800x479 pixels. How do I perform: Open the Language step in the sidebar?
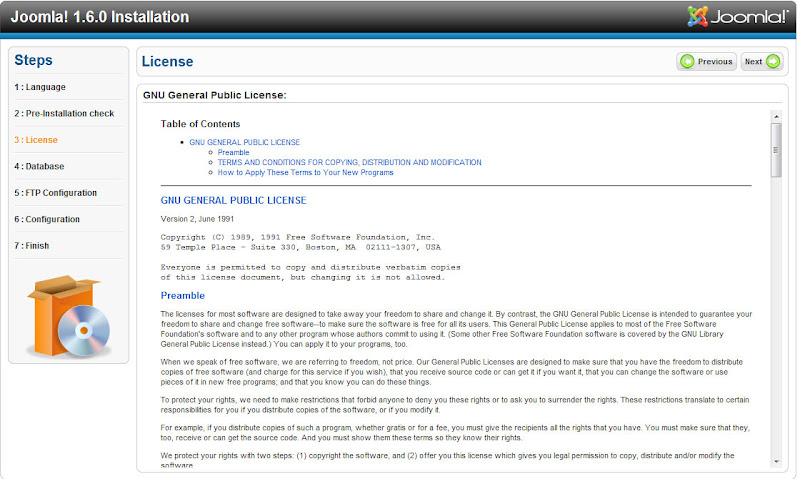pos(40,87)
